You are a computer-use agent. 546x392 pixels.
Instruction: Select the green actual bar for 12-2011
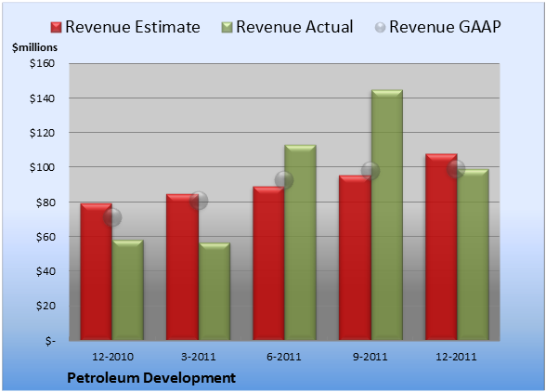click(x=473, y=255)
